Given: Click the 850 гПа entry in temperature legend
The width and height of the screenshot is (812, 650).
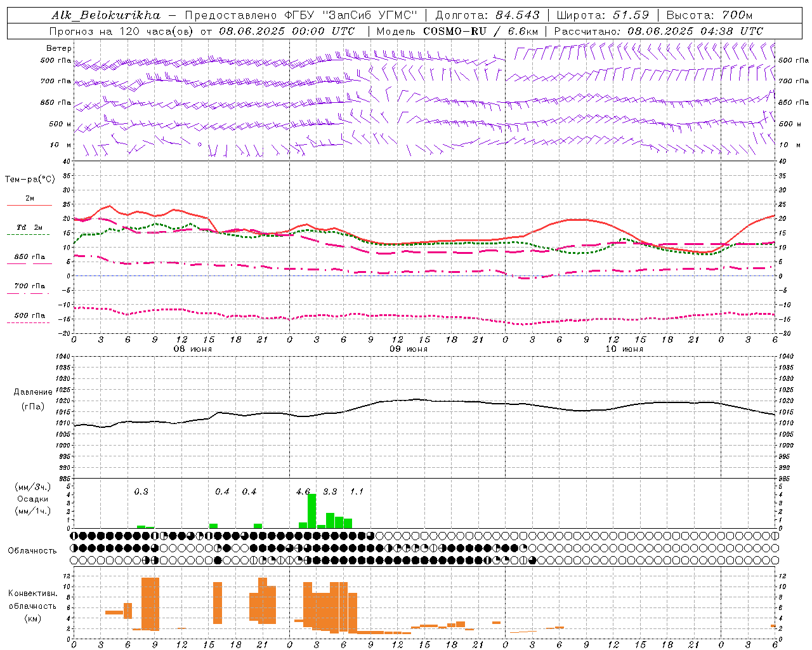Looking at the screenshot, I should 29,257.
